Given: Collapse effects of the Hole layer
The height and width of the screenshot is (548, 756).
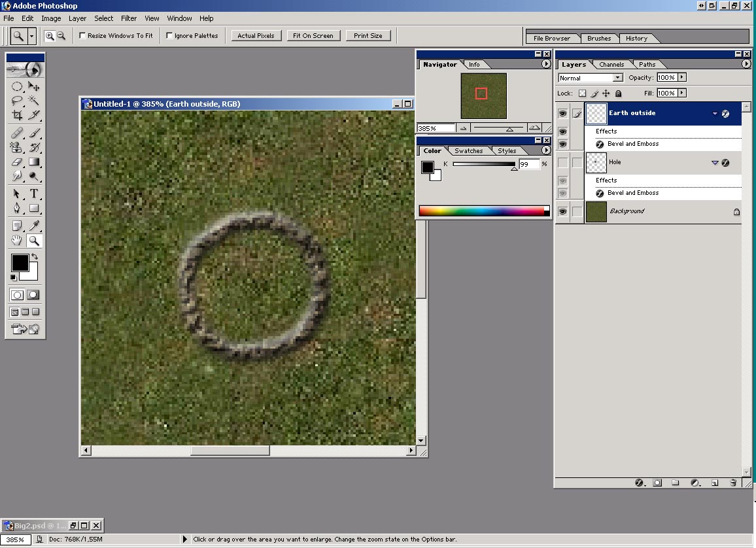Looking at the screenshot, I should tap(715, 163).
